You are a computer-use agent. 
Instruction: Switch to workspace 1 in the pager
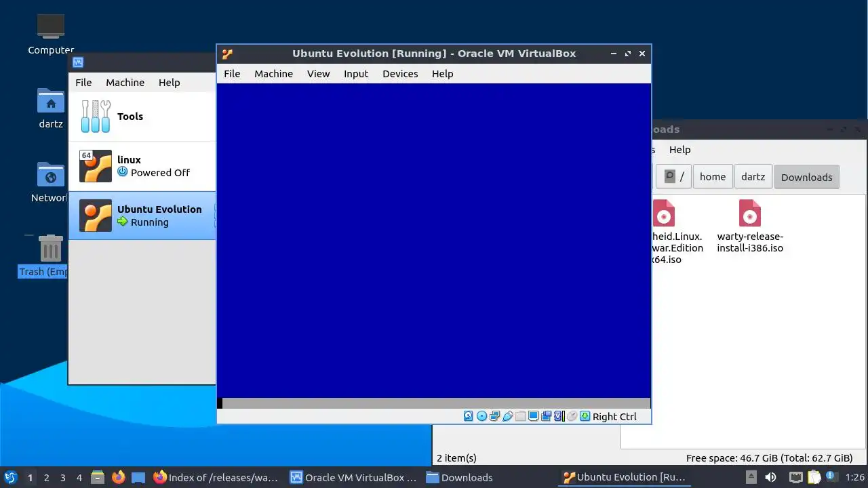pos(30,477)
